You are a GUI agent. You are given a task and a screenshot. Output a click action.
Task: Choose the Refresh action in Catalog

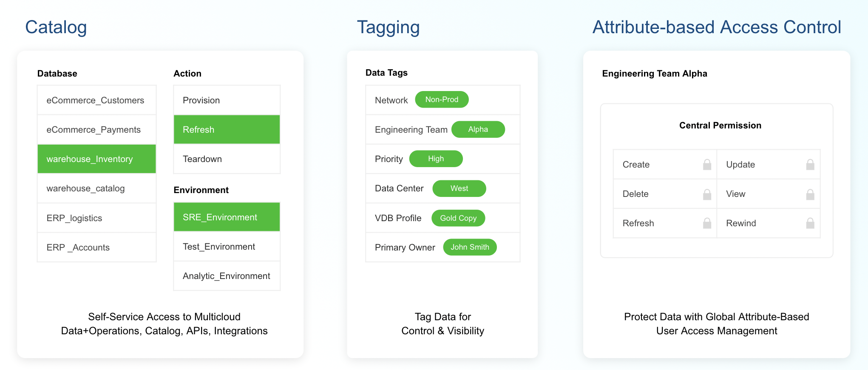[227, 130]
